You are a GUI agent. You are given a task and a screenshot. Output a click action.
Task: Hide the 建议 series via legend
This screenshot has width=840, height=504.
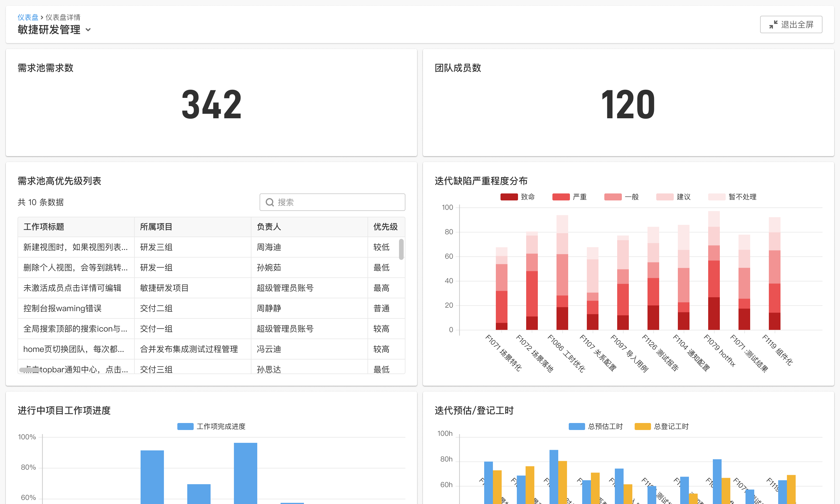click(x=665, y=197)
